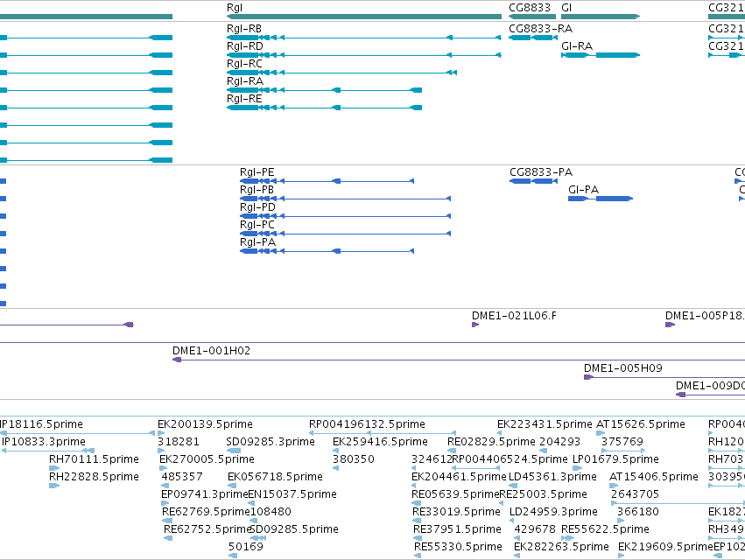745x560 pixels.
Task: Select feature number 108480
Action: coord(271,512)
